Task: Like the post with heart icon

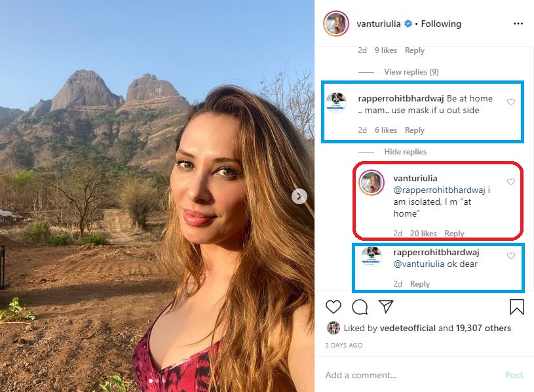Action: 334,307
